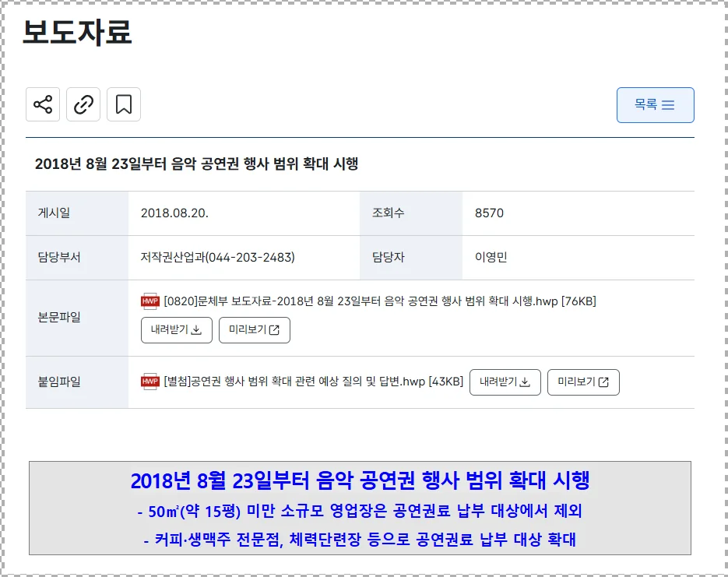Screen dimensions: 728x577
Task: Open the [별첨]공연권 행사 범위 hwp file name
Action: click(x=314, y=382)
